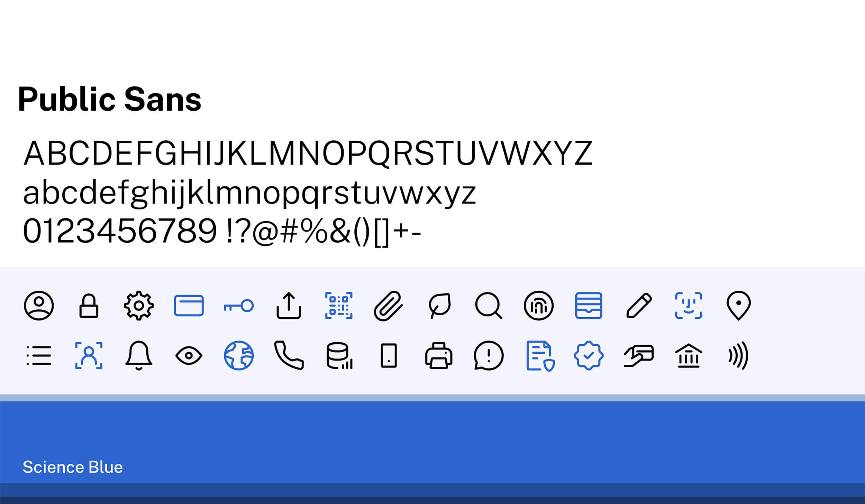
Task: Click the exclamation speech bubble icon
Action: 489,355
